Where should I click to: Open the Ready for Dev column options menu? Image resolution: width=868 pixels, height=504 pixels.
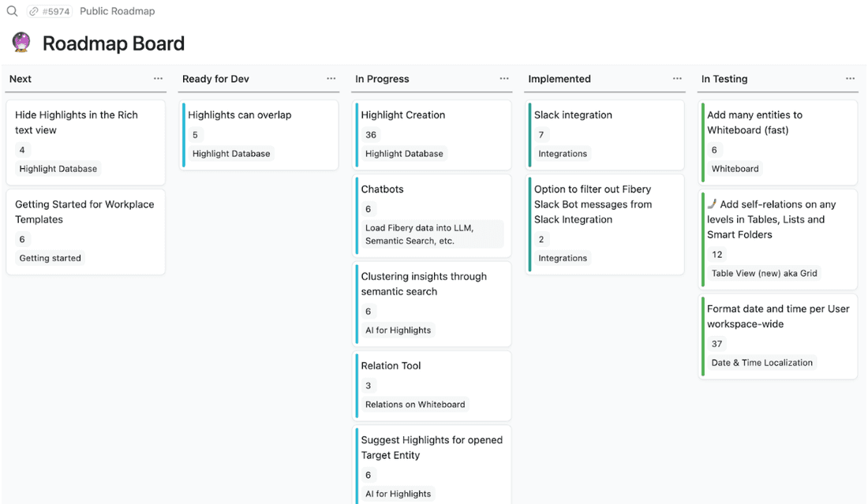(x=331, y=79)
